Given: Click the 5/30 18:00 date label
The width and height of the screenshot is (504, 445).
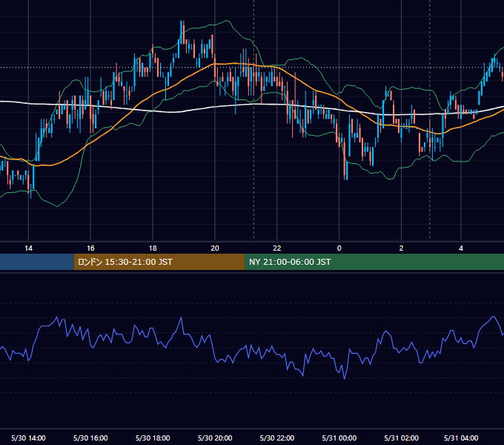Looking at the screenshot, I should pos(153,438).
